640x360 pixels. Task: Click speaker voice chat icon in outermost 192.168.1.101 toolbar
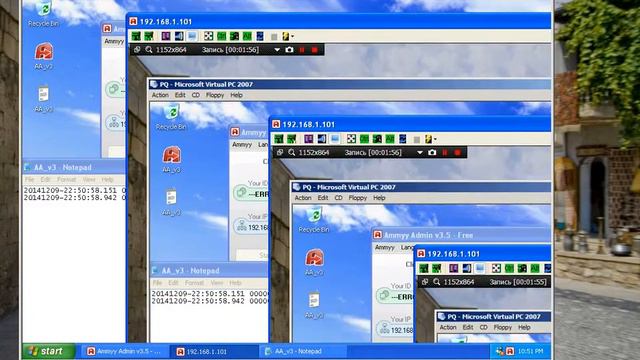click(179, 36)
